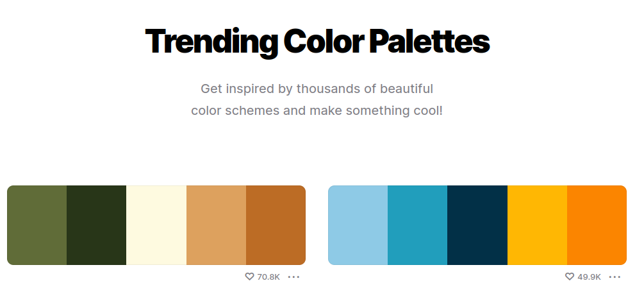Pick the cream colored swatch
Screen dimensions: 644x299
pos(156,225)
